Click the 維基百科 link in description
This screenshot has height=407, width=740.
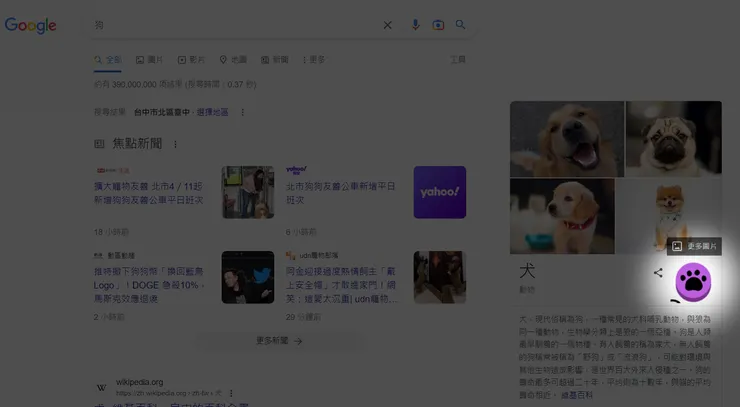click(x=576, y=395)
